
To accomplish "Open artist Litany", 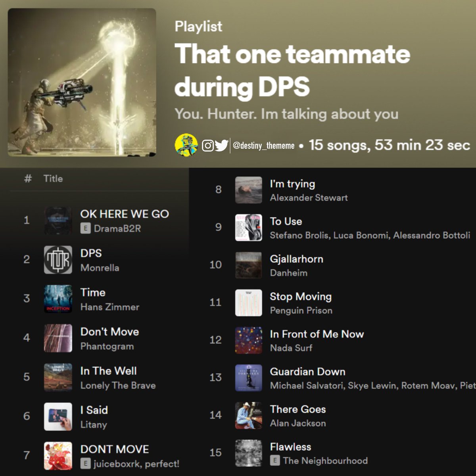I will click(94, 425).
